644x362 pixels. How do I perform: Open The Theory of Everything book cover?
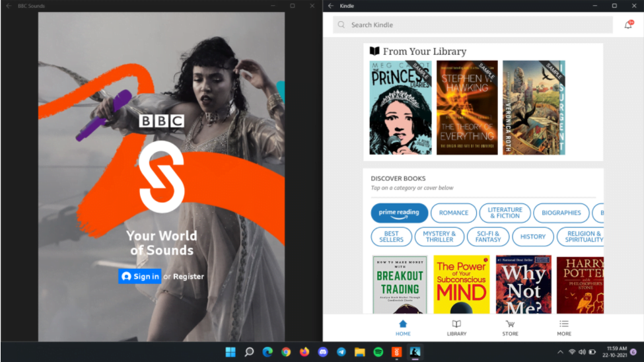click(x=467, y=108)
